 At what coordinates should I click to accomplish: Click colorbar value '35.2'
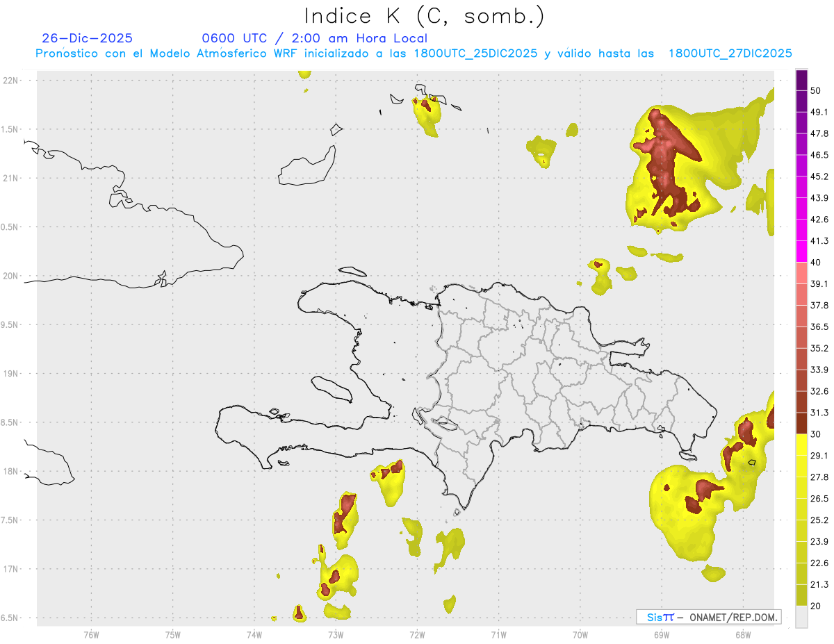tap(819, 348)
